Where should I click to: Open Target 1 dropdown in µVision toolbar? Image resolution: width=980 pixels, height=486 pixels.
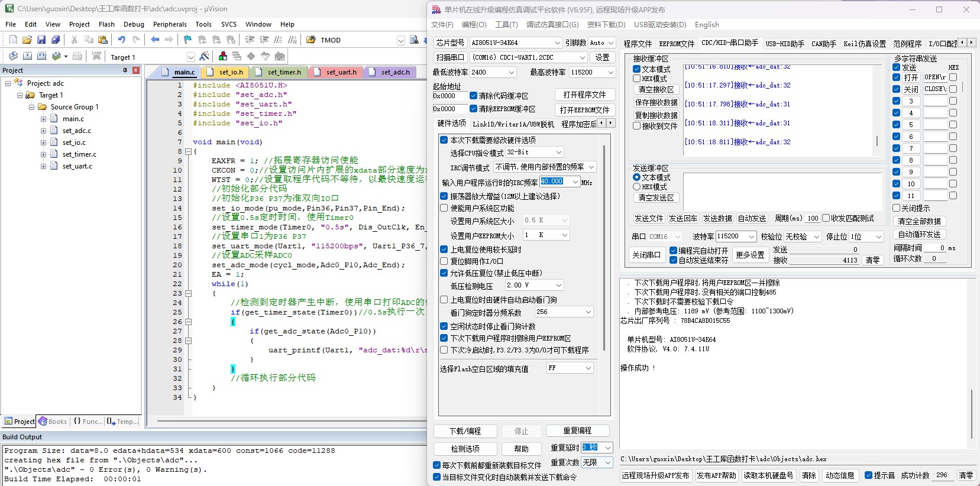190,57
